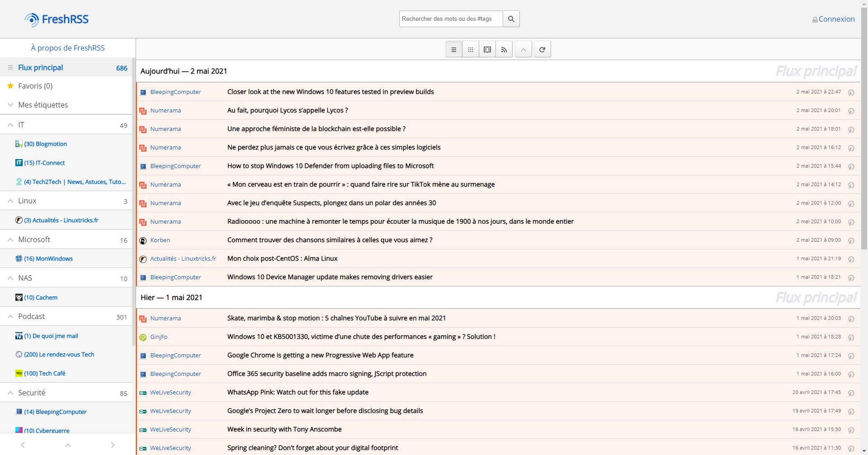
Task: Collapse the NAS category
Action: [x=10, y=278]
